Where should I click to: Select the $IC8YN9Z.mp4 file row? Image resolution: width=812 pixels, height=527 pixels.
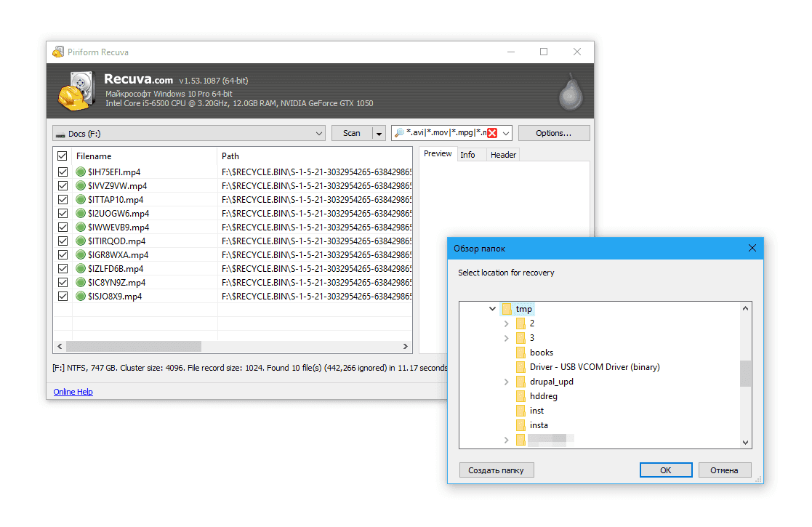(233, 282)
